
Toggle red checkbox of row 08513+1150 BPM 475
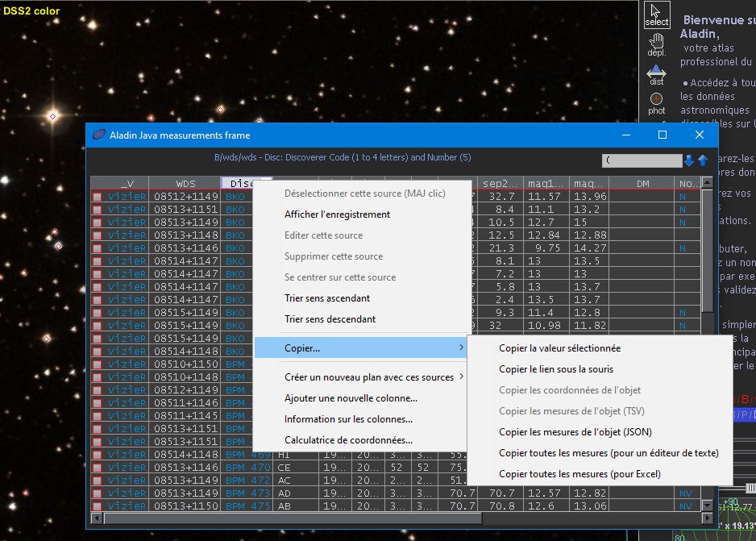point(98,506)
